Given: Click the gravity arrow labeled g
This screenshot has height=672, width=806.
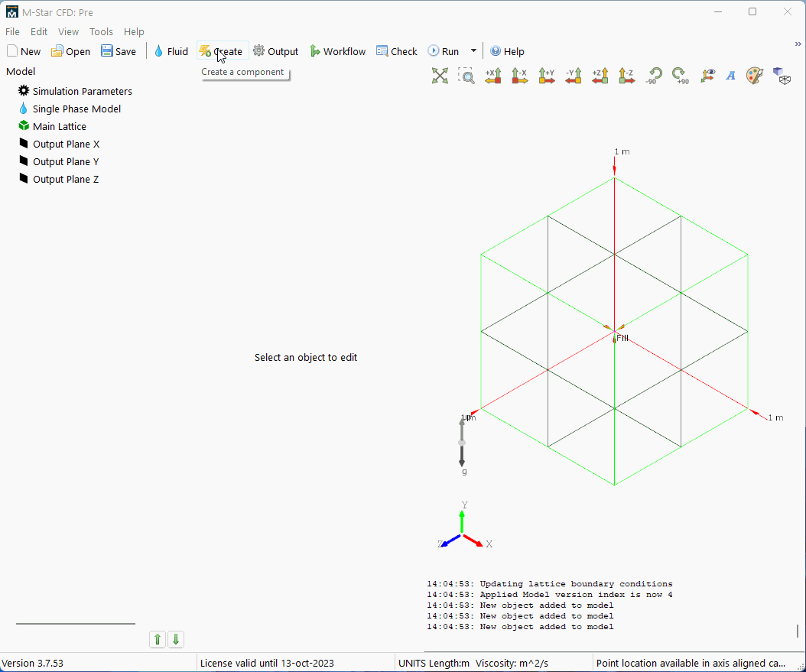Looking at the screenshot, I should coord(462,446).
